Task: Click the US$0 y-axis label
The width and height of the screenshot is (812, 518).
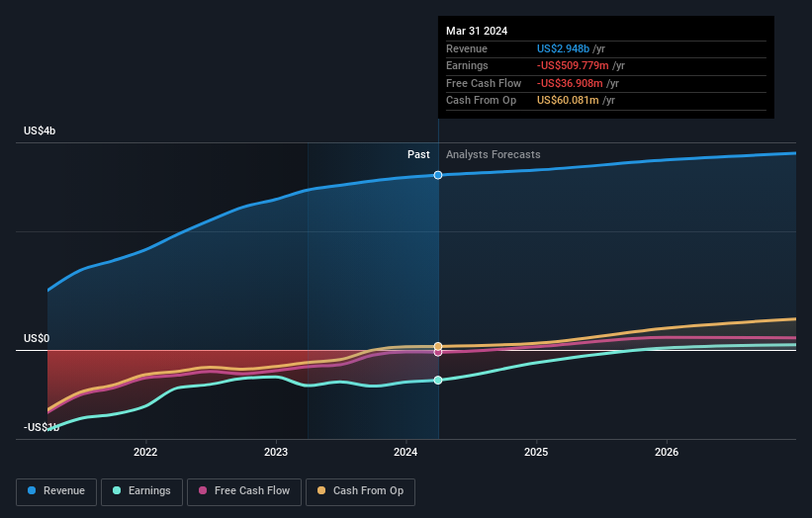Action: coord(37,338)
